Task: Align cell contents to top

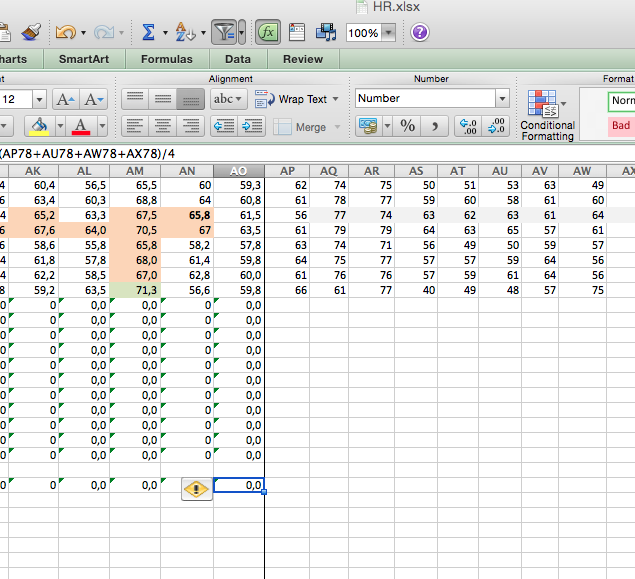Action: (x=135, y=99)
